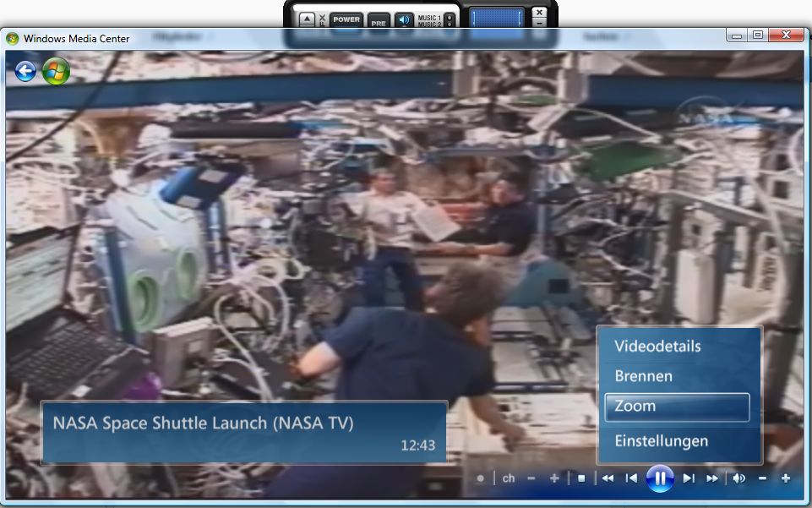Screen dimensions: 812x508
Task: Decrease the playback volume
Action: pyautogui.click(x=762, y=478)
